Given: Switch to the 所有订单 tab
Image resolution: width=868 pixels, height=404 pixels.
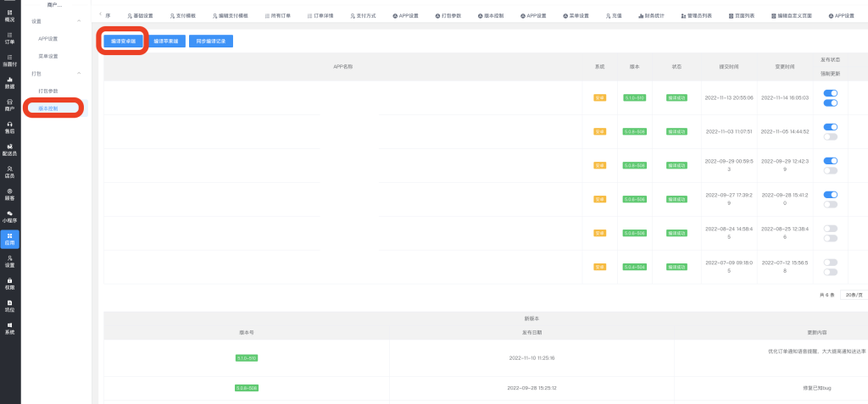Looking at the screenshot, I should [x=276, y=15].
